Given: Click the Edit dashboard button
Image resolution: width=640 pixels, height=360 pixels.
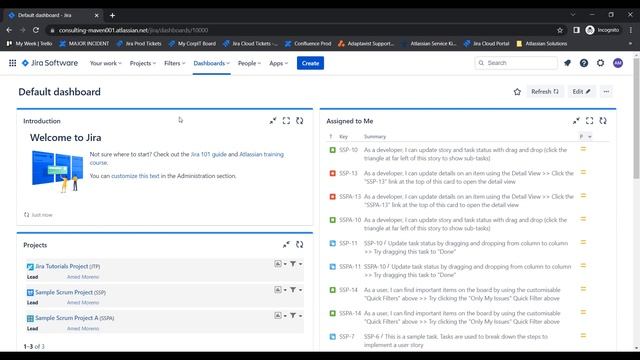Looking at the screenshot, I should (582, 92).
